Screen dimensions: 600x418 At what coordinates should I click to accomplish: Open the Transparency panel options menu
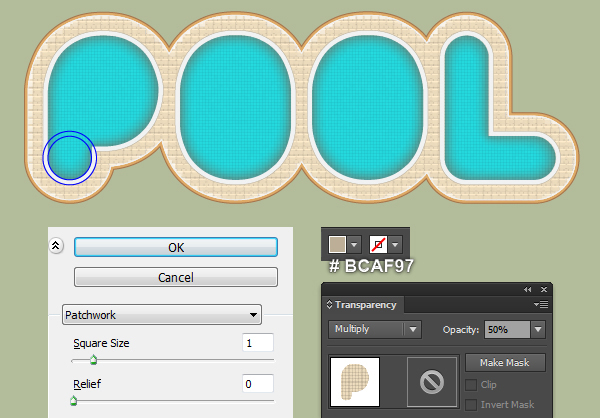[x=541, y=304]
